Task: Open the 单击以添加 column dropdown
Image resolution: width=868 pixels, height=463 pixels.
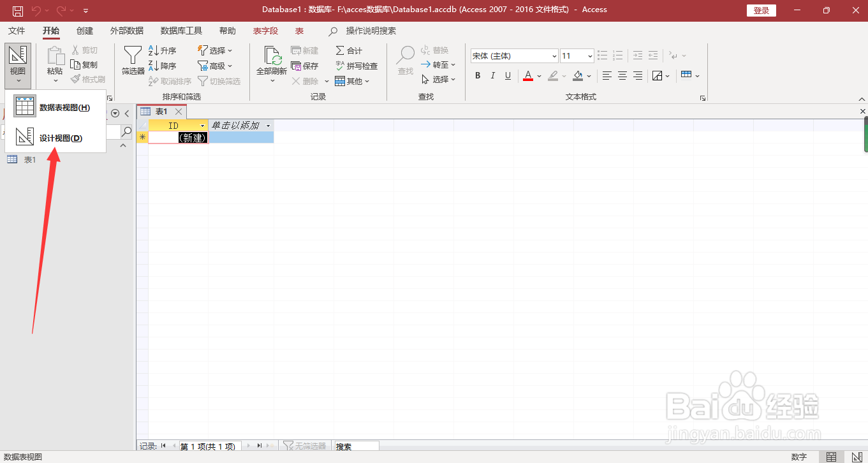Action: tap(268, 126)
